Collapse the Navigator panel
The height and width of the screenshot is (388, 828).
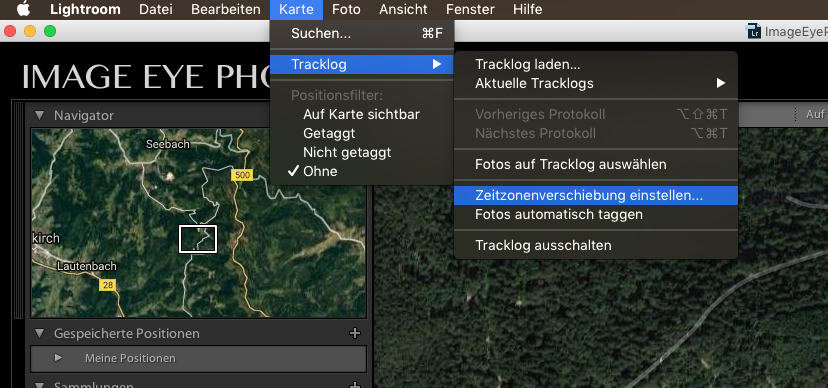coord(39,115)
